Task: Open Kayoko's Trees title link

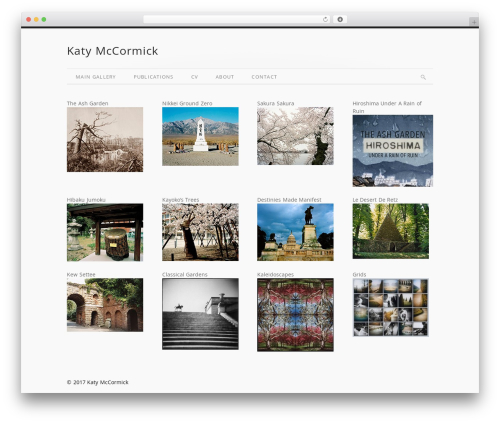Action: click(x=180, y=200)
